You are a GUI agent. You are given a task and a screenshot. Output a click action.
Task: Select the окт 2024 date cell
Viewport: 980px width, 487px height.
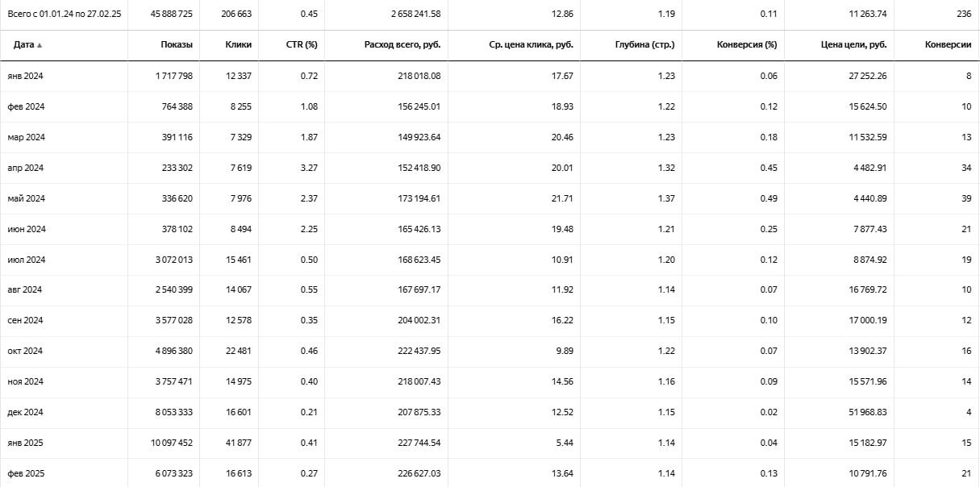[26, 352]
